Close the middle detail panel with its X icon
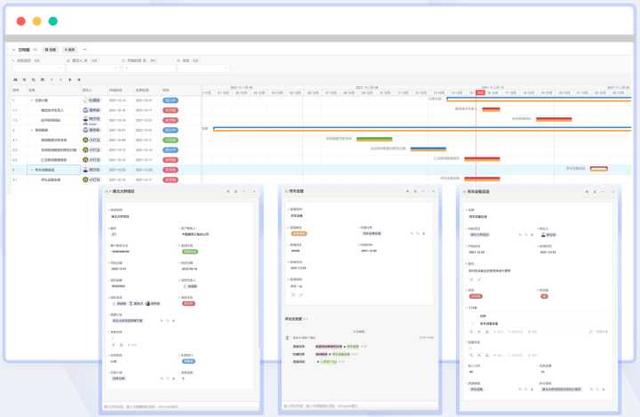Image resolution: width=640 pixels, height=417 pixels. [433, 191]
